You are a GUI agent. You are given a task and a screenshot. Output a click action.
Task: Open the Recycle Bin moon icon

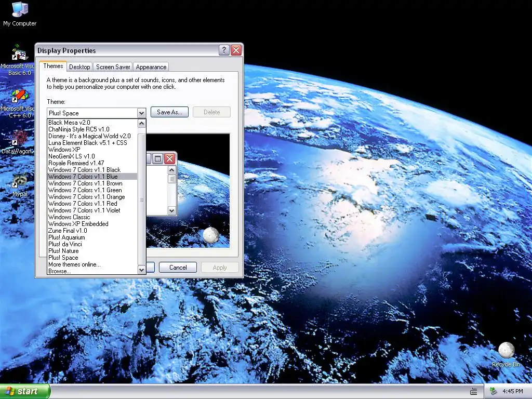506,354
